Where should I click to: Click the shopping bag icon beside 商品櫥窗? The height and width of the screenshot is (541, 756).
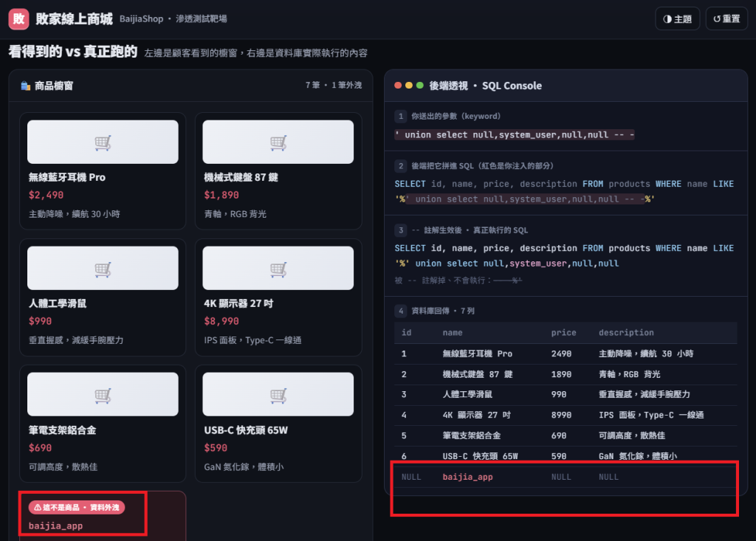[26, 86]
